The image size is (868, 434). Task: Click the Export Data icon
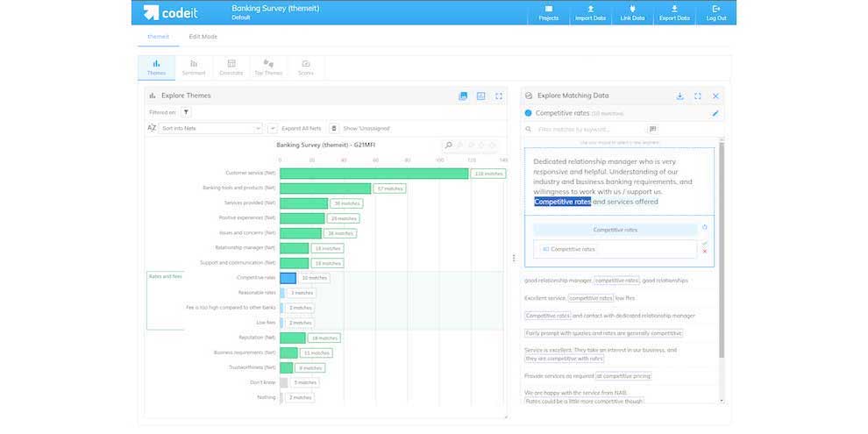pos(673,12)
